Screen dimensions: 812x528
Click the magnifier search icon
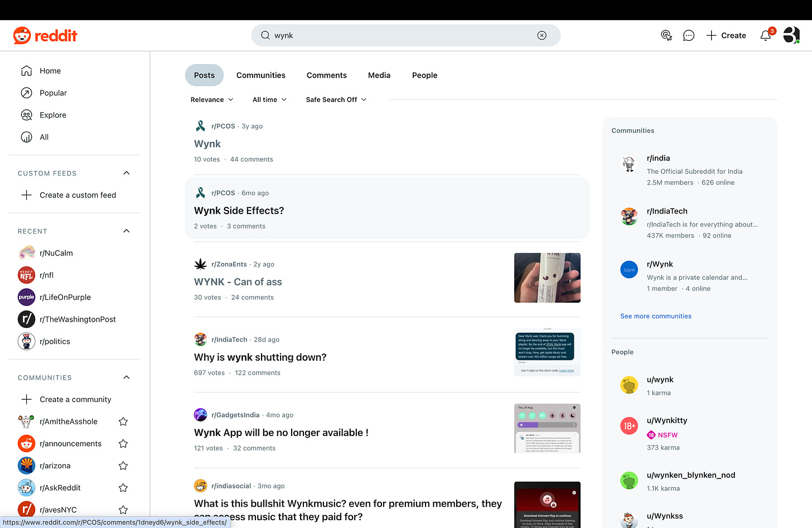pos(265,36)
